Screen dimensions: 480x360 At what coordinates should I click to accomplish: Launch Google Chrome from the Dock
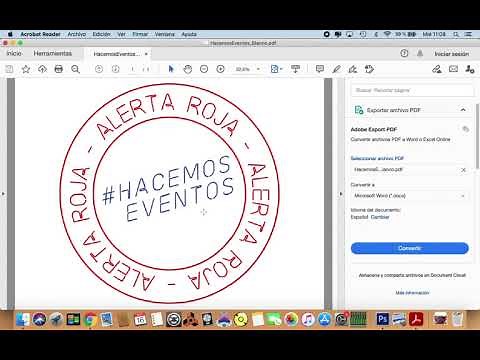(x=90, y=319)
